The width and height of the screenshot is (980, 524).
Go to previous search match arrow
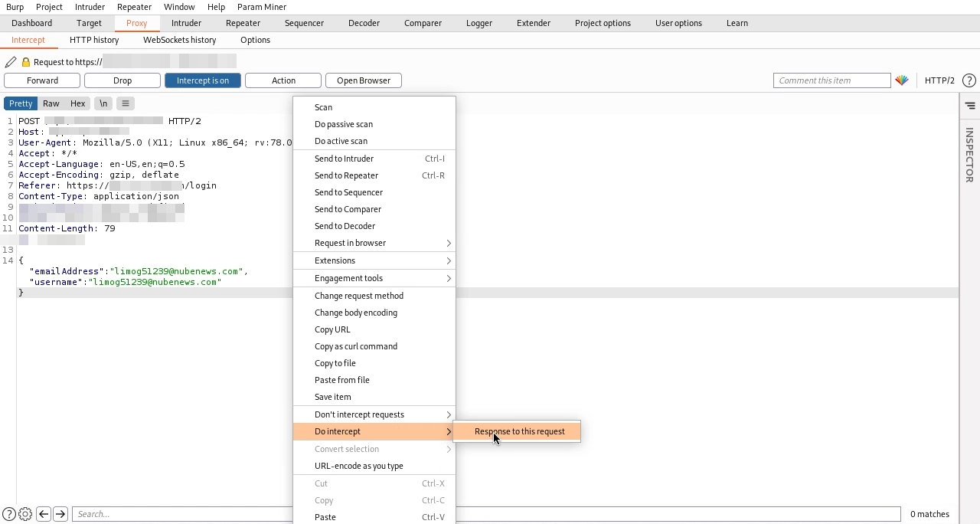44,514
